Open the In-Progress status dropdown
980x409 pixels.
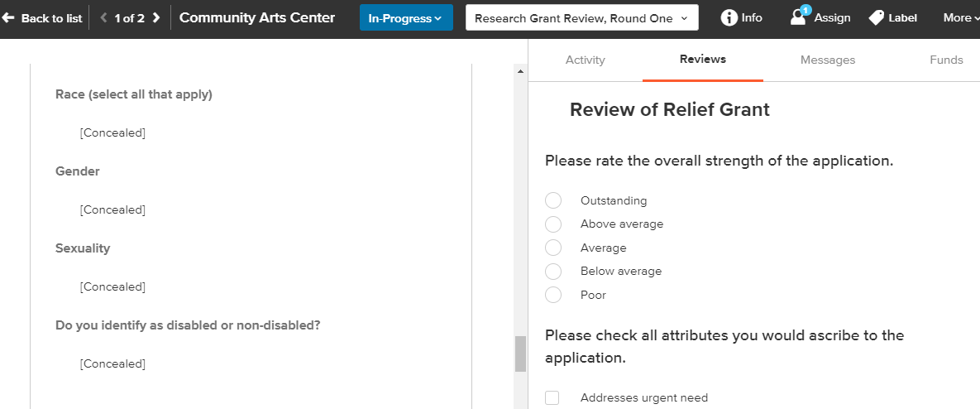click(406, 18)
